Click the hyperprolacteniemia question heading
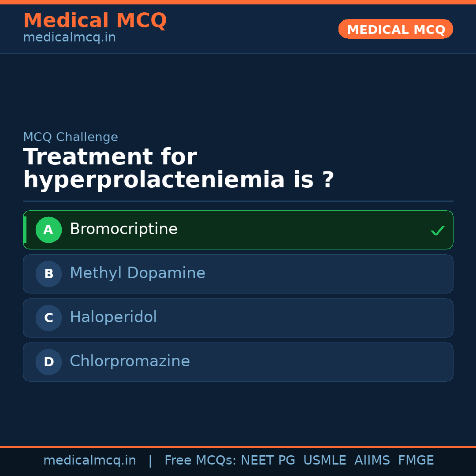476x476 pixels. click(178, 169)
